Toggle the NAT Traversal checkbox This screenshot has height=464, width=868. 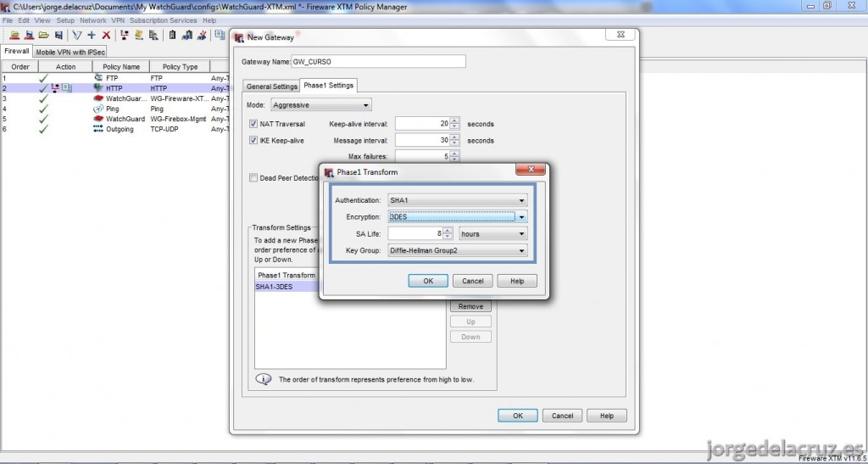[253, 124]
